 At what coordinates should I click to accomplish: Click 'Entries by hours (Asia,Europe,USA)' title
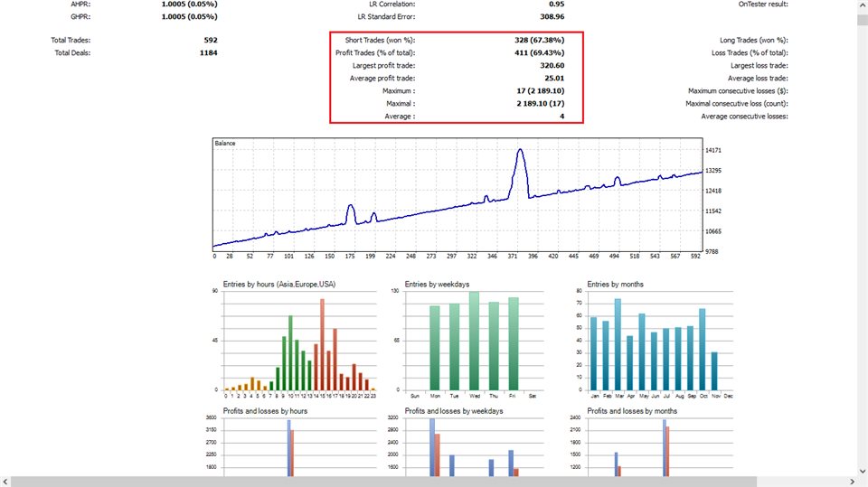pos(279,284)
